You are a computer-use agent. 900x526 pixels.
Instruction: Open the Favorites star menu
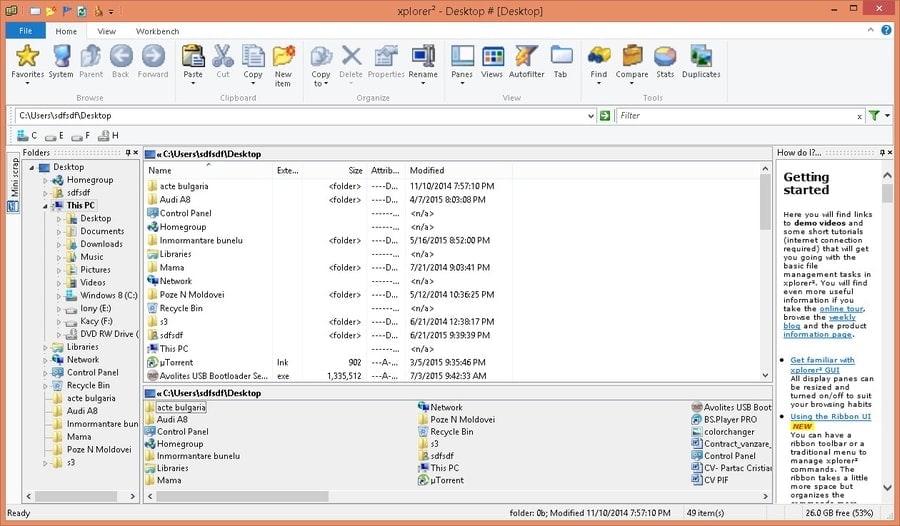click(27, 64)
